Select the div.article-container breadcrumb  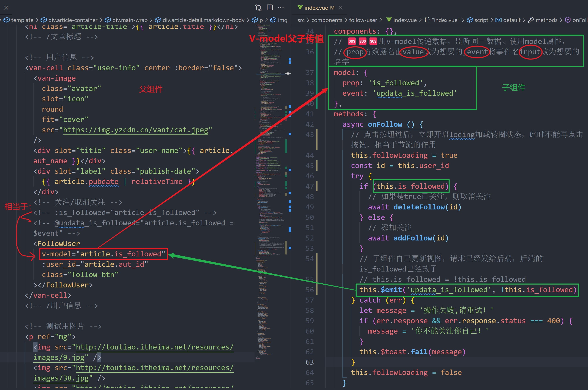tap(73, 20)
